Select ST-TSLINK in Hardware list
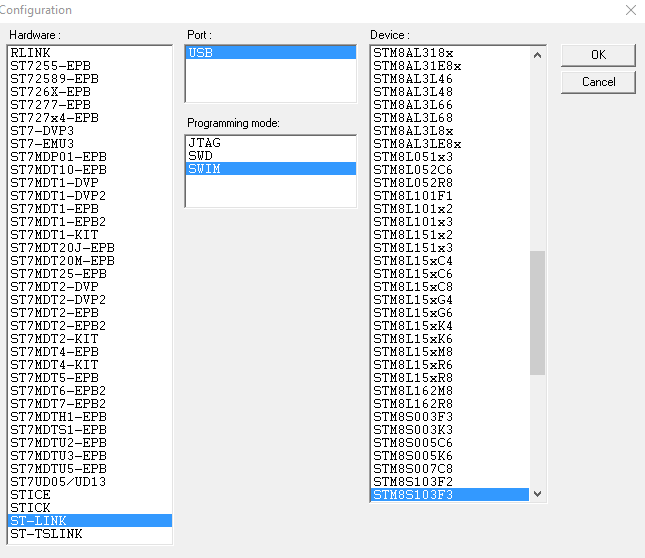This screenshot has height=558, width=645. 90,534
